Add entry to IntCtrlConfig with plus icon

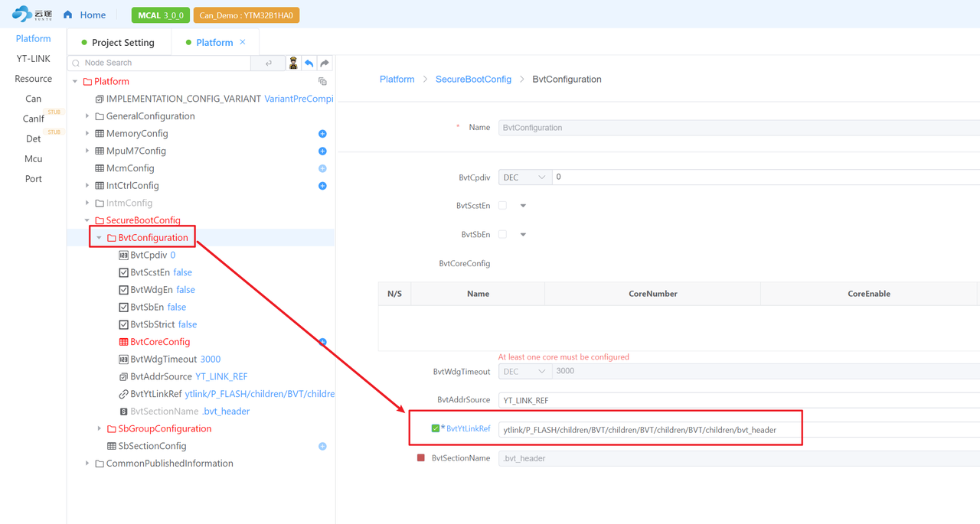coord(322,186)
